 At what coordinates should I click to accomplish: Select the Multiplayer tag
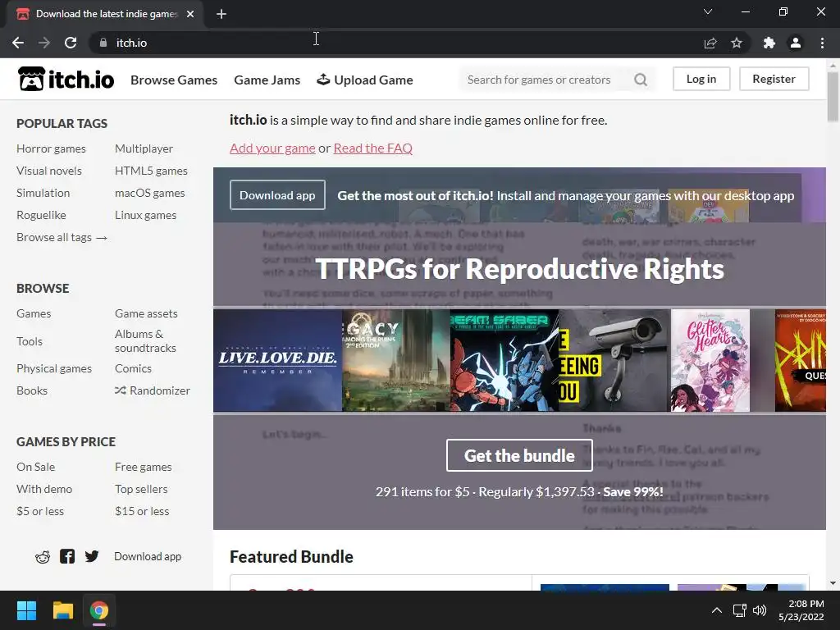[144, 148]
